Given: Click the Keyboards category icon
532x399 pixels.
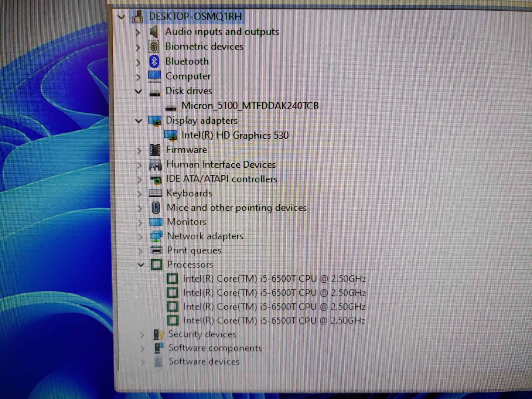Looking at the screenshot, I should pos(155,193).
